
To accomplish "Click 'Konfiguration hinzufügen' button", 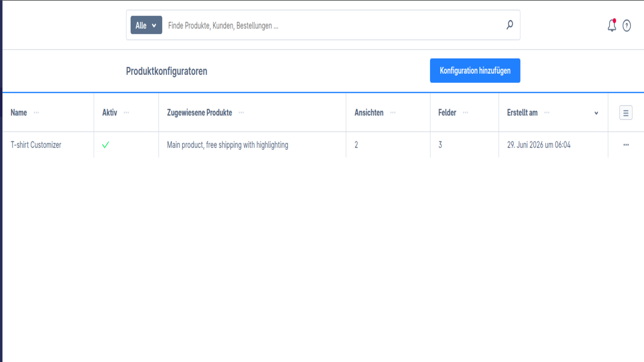I will pos(475,71).
